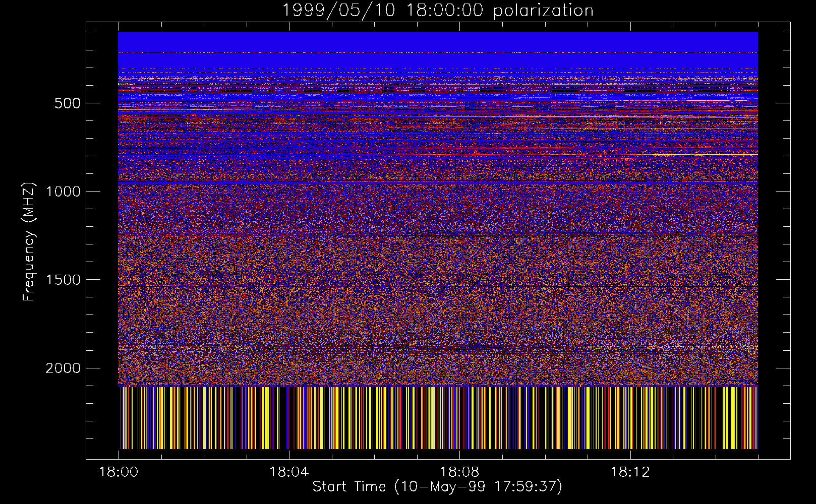Viewport: 816px width, 504px height.
Task: Select the 2000 frequency tick label
Action: point(64,368)
